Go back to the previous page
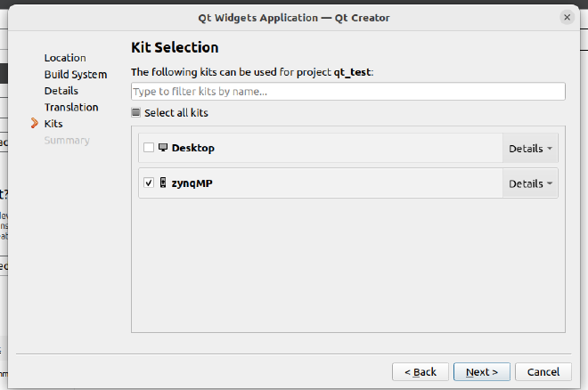Screen dimensions: 588x390 pos(420,371)
